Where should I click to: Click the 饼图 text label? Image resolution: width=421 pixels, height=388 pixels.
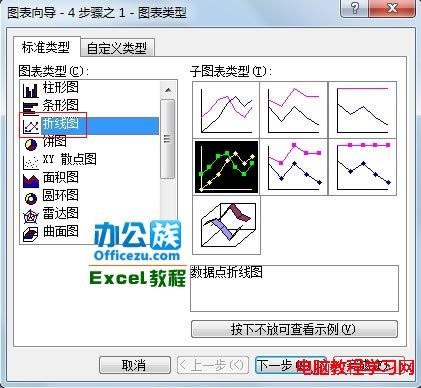tap(55, 142)
